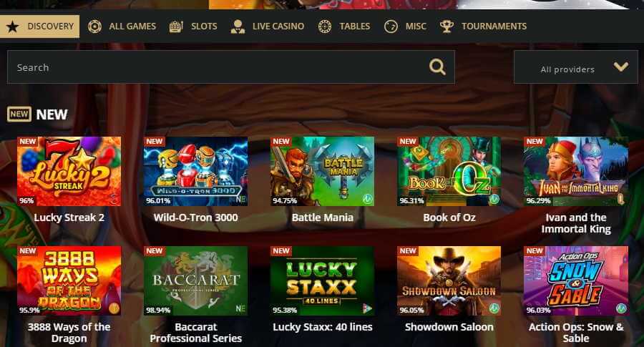The width and height of the screenshot is (644, 347).
Task: Click the Tables roulette icon
Action: click(x=324, y=26)
